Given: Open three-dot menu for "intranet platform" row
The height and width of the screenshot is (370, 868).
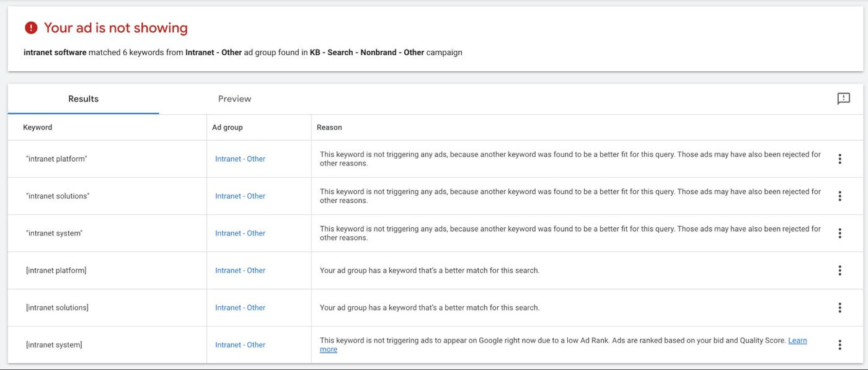Looking at the screenshot, I should (839, 159).
